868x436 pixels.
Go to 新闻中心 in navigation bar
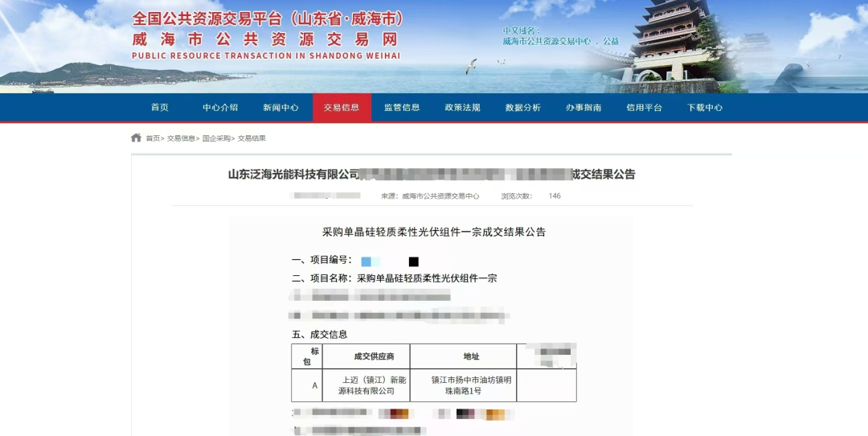click(x=280, y=108)
